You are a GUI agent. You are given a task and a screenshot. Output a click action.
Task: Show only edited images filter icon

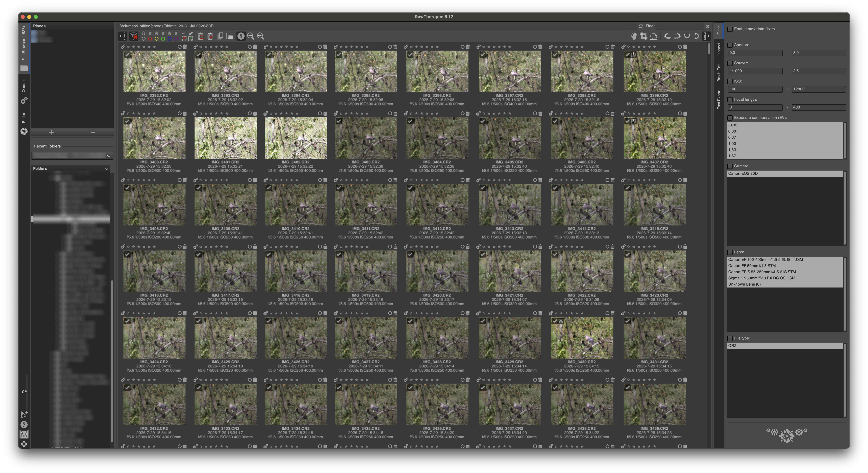pos(191,33)
